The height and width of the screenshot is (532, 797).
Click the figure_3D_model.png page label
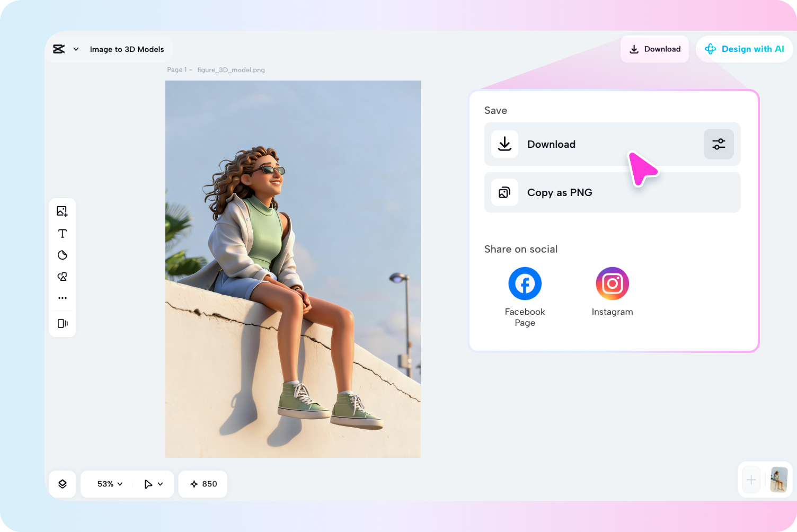point(231,69)
